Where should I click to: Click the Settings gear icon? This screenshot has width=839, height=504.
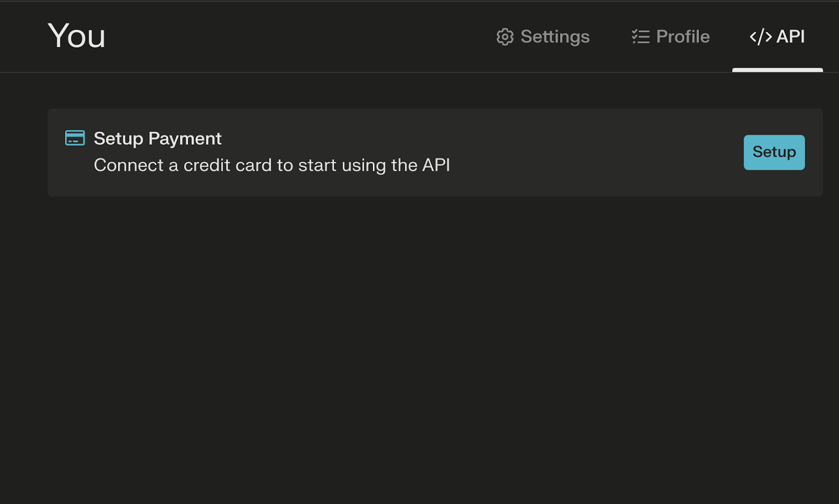tap(505, 37)
